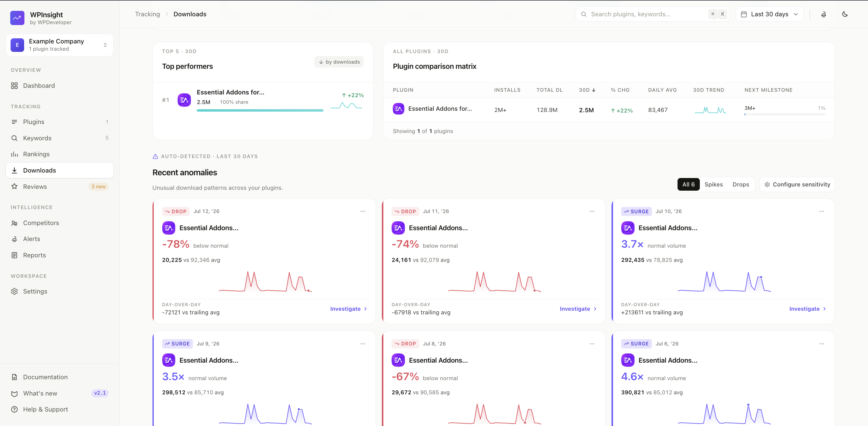Click the SURGE tag on Jul 9 card

pos(177,344)
